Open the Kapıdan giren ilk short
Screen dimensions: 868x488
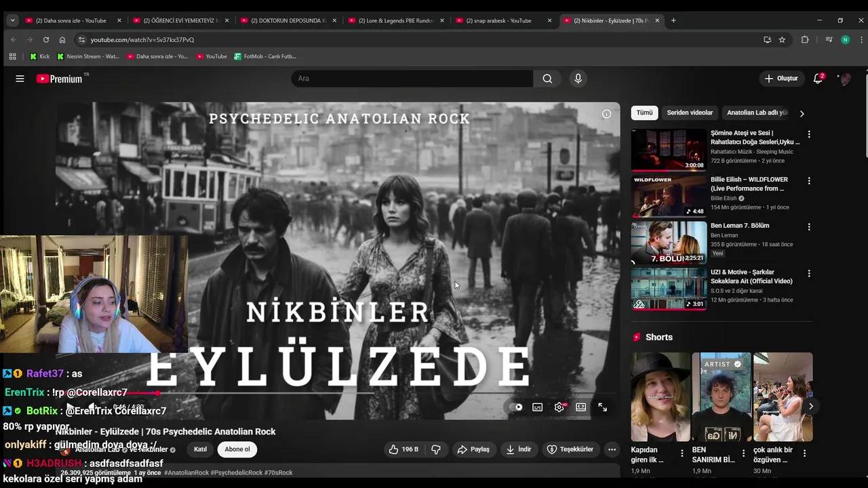[x=660, y=397]
